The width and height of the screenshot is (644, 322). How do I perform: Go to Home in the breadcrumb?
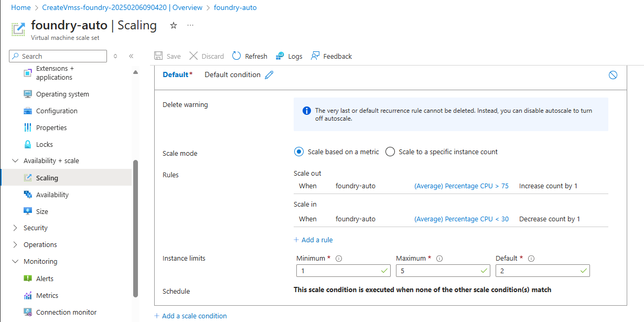pyautogui.click(x=20, y=8)
